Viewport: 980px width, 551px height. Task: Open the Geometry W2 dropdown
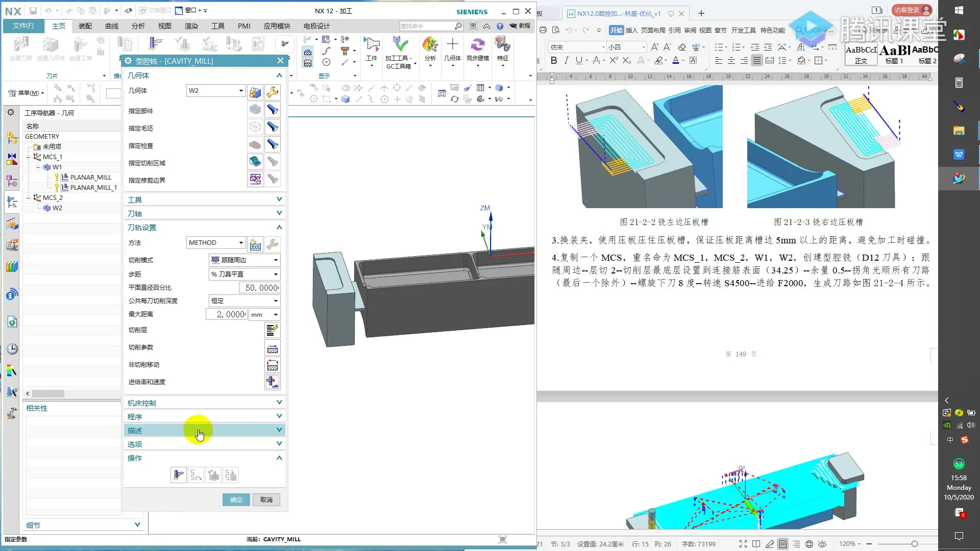216,91
